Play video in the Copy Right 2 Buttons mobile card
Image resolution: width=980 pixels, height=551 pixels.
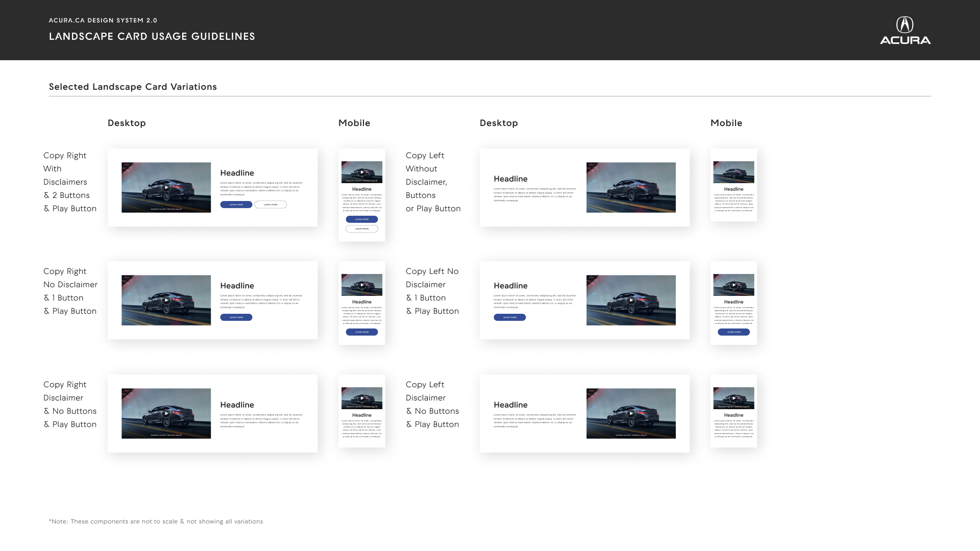(362, 172)
